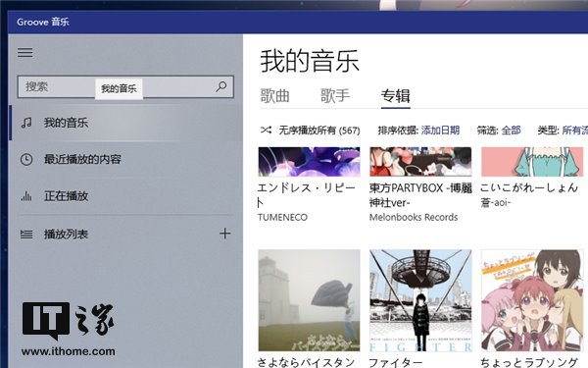Focus the 搜索 search field
Image resolution: width=588 pixels, height=368 pixels.
pyautogui.click(x=125, y=86)
